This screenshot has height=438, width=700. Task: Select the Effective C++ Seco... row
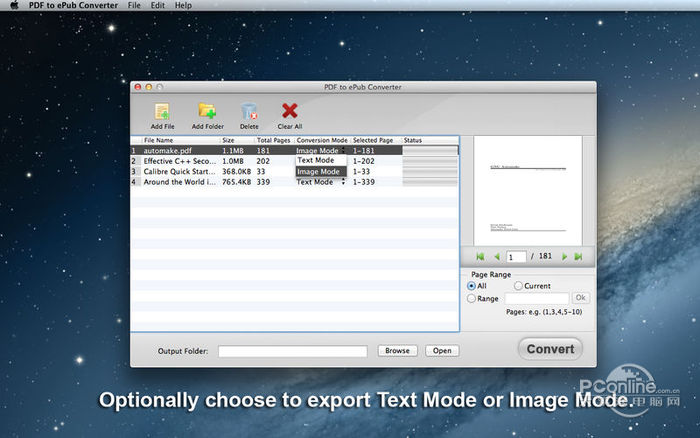tap(294, 161)
